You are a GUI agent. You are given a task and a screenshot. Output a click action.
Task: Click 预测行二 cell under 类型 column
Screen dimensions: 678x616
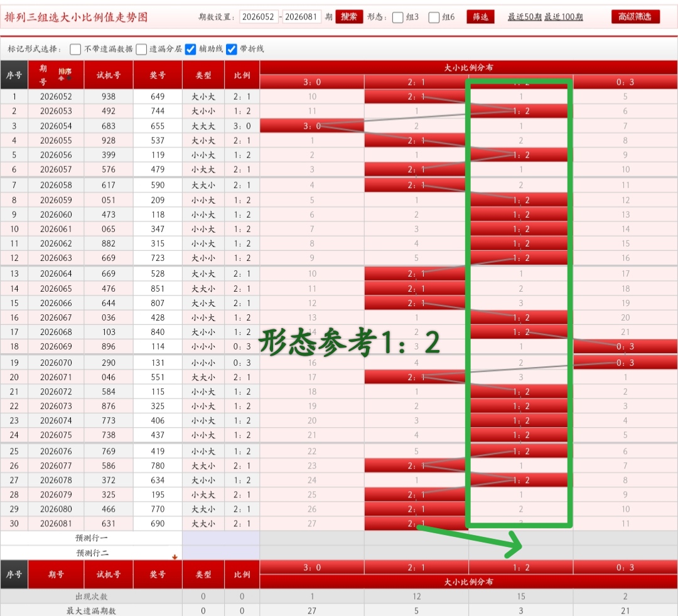click(x=203, y=553)
